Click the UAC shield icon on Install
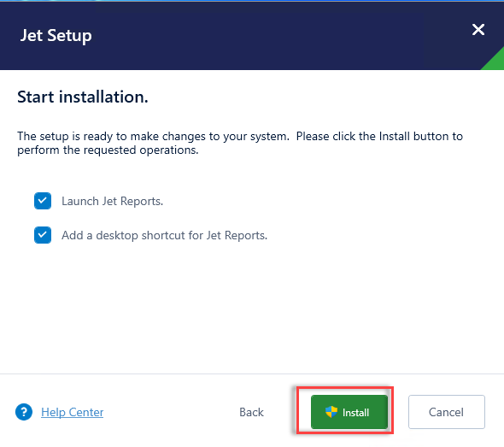Screen dimensions: 504x447 [x=331, y=412]
